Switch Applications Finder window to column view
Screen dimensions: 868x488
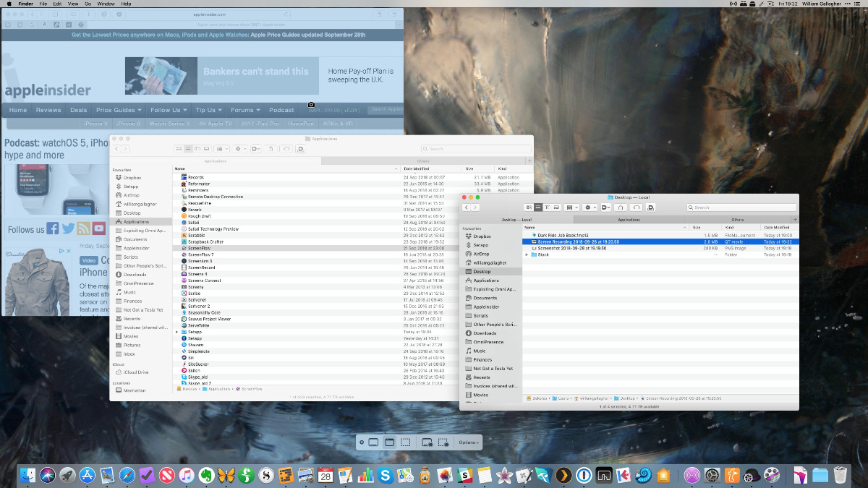(x=197, y=148)
